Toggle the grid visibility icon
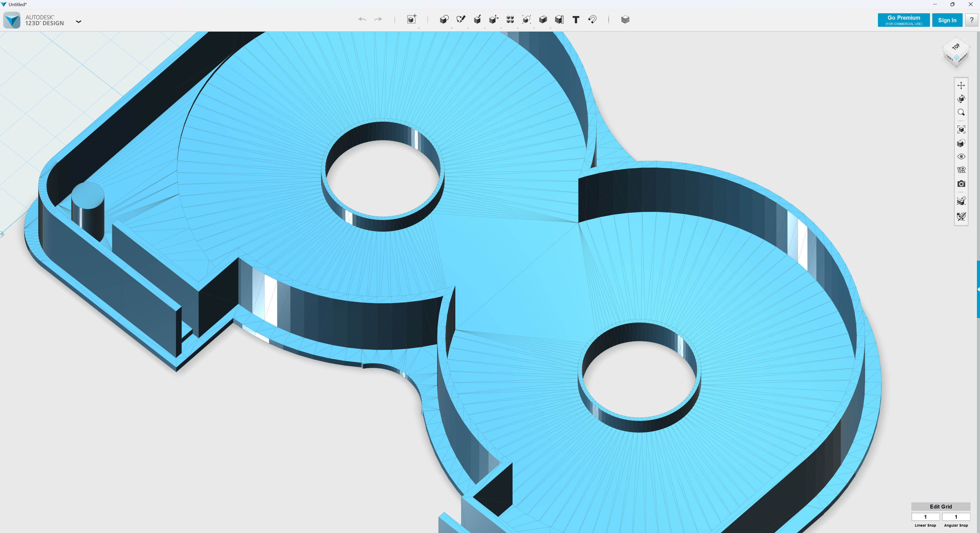 point(961,170)
